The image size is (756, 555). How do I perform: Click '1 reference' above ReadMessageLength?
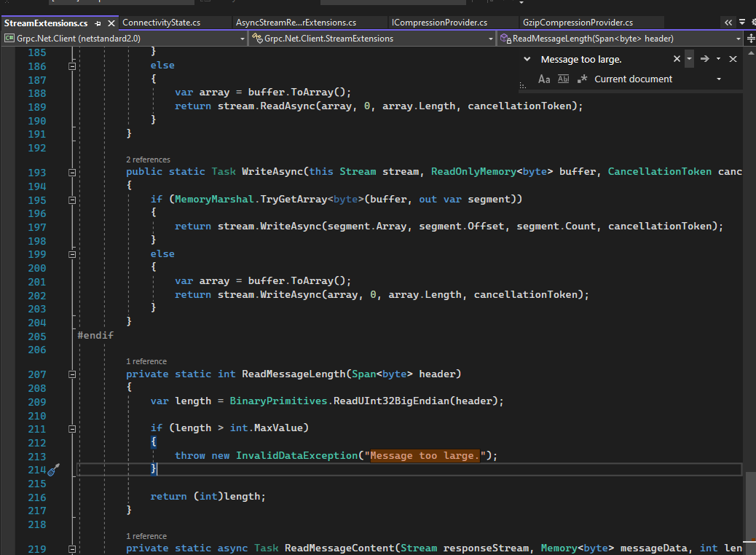pyautogui.click(x=146, y=361)
